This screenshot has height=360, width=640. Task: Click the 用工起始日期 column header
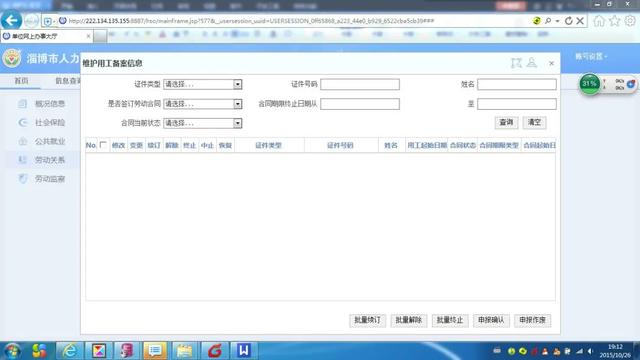(x=427, y=145)
